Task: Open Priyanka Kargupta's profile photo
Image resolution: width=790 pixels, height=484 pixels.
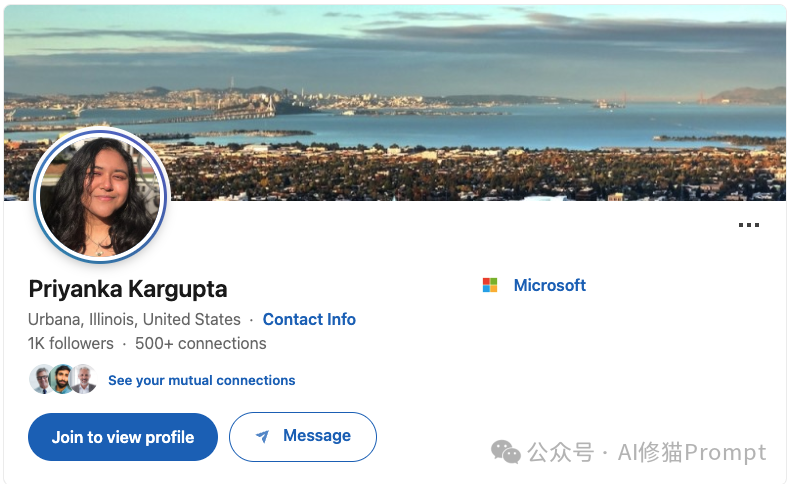Action: pyautogui.click(x=100, y=196)
